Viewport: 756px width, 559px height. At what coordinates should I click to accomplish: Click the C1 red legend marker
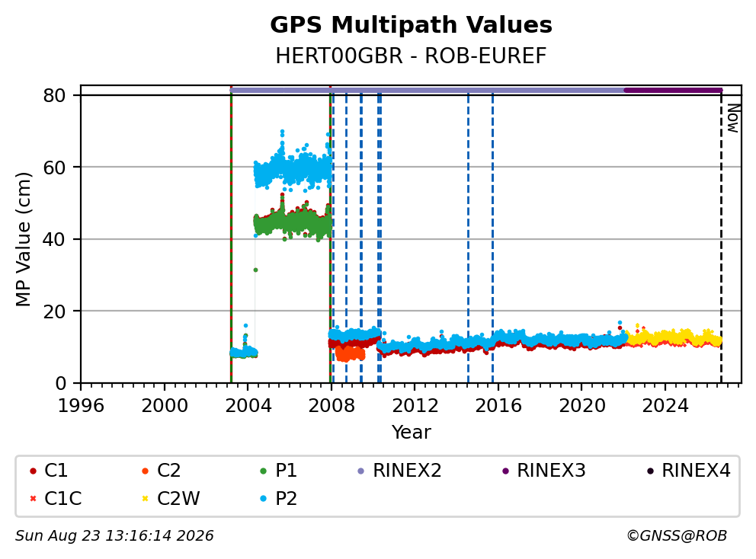pyautogui.click(x=33, y=471)
